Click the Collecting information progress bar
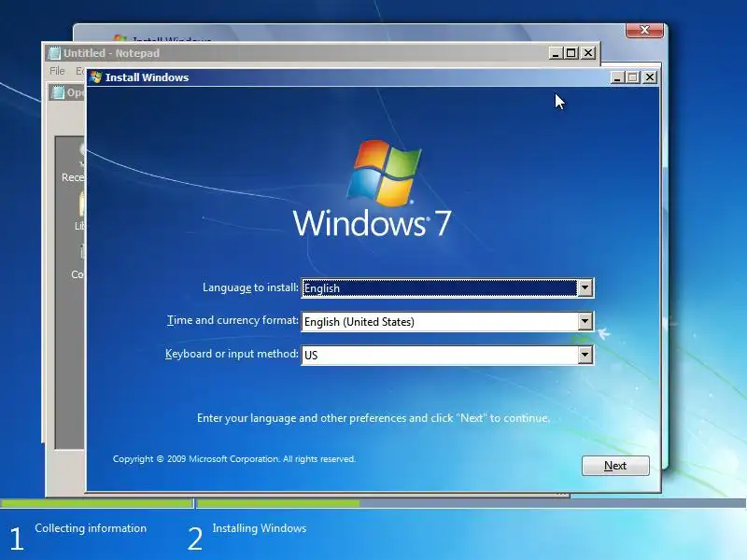Image resolution: width=747 pixels, height=560 pixels. coord(97,503)
